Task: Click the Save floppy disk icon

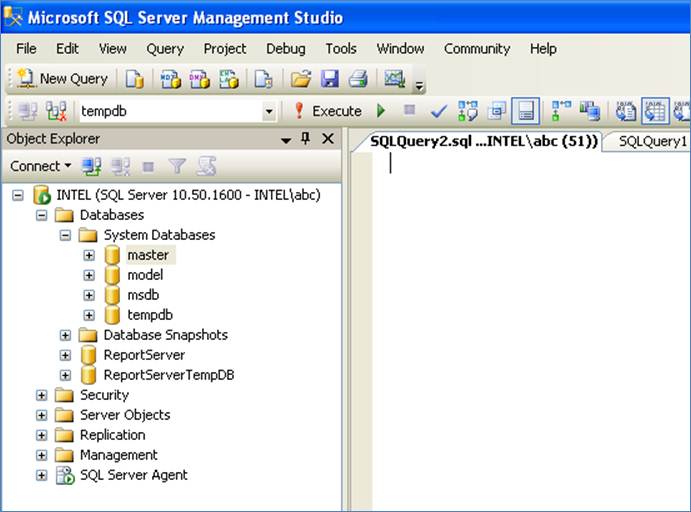Action: tap(330, 79)
